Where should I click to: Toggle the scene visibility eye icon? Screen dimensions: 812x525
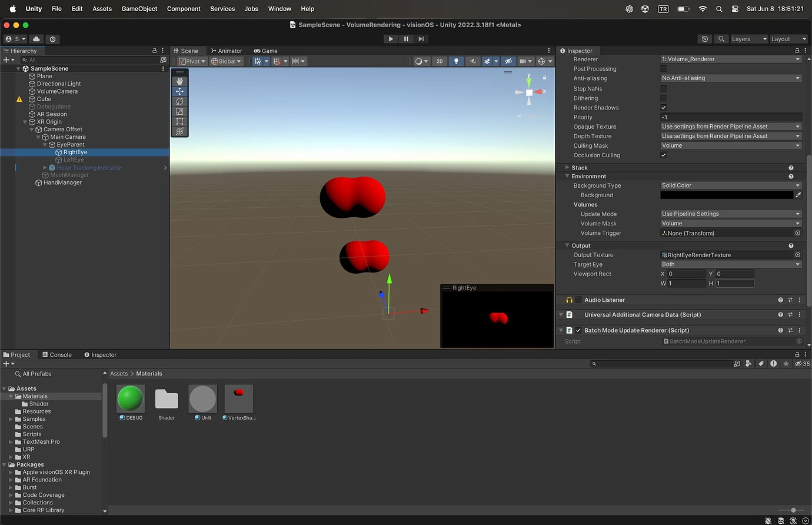[508, 61]
